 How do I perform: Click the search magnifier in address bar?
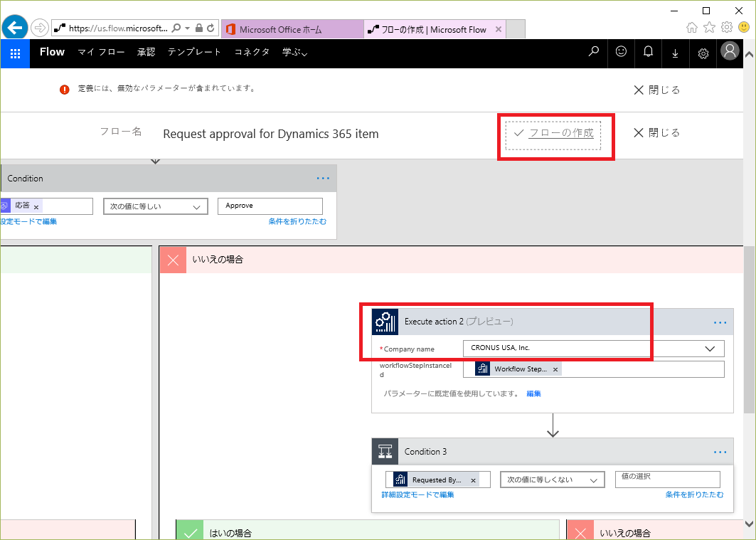[176, 28]
